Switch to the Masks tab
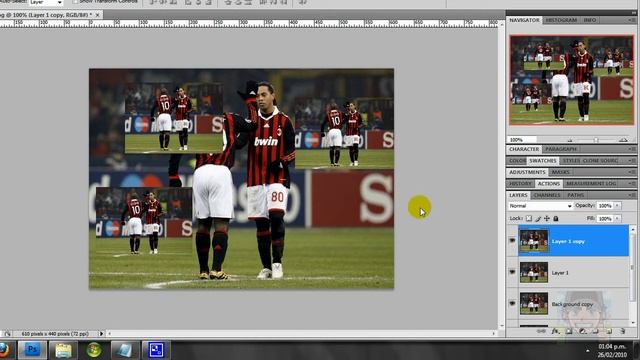640x360 pixels. 560,172
